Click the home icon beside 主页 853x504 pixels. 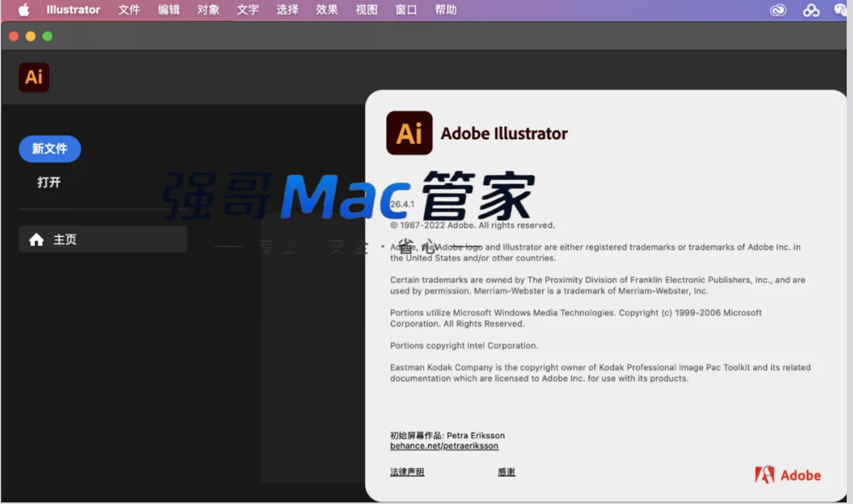click(x=36, y=240)
